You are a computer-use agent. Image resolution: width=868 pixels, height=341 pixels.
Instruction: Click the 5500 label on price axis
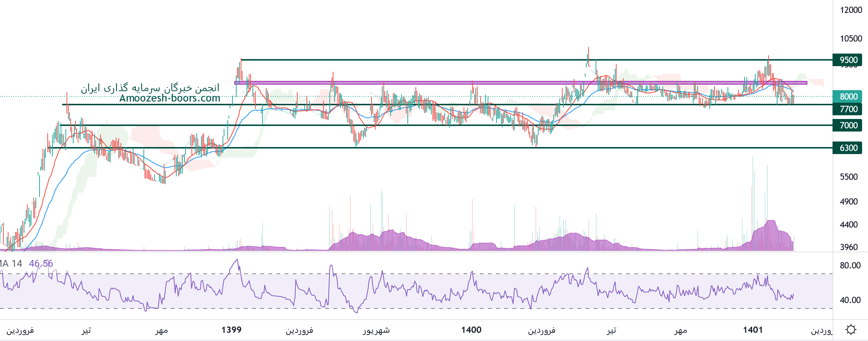pos(848,177)
